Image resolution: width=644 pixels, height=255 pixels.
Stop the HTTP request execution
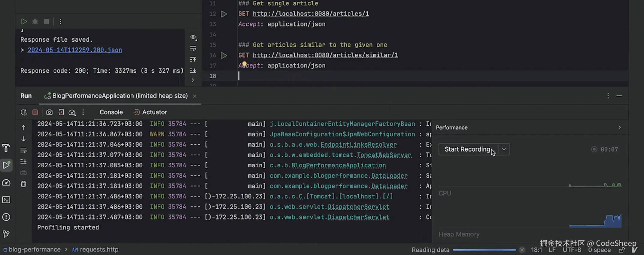pos(46,22)
